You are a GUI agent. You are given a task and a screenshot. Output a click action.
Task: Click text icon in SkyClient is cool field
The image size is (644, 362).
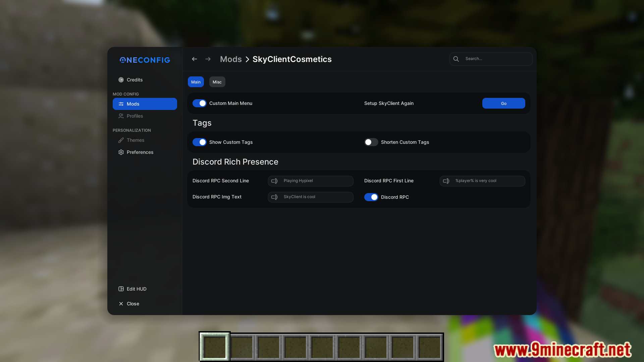(x=274, y=197)
